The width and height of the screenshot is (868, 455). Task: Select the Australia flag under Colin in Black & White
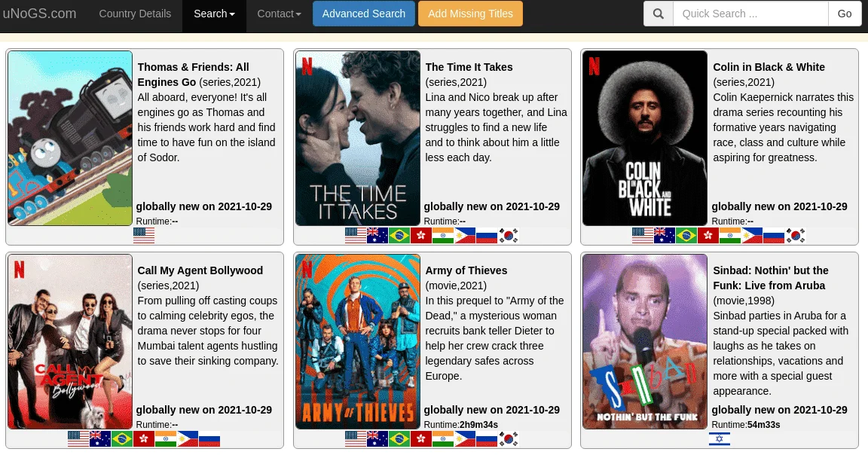tap(665, 236)
